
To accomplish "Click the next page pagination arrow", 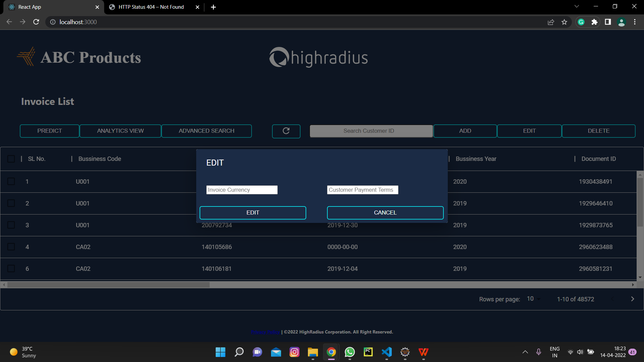I will click(633, 299).
